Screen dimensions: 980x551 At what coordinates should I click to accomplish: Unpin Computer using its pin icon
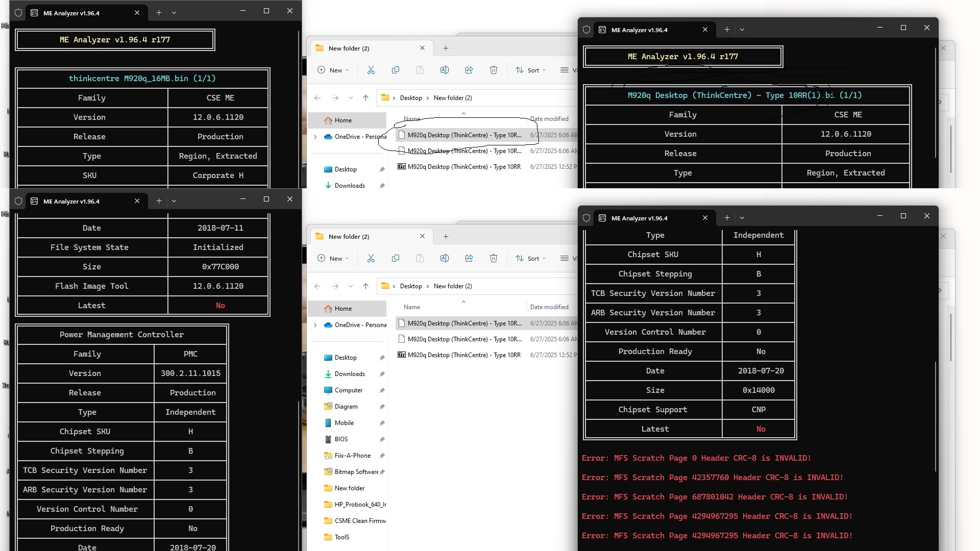[382, 391]
